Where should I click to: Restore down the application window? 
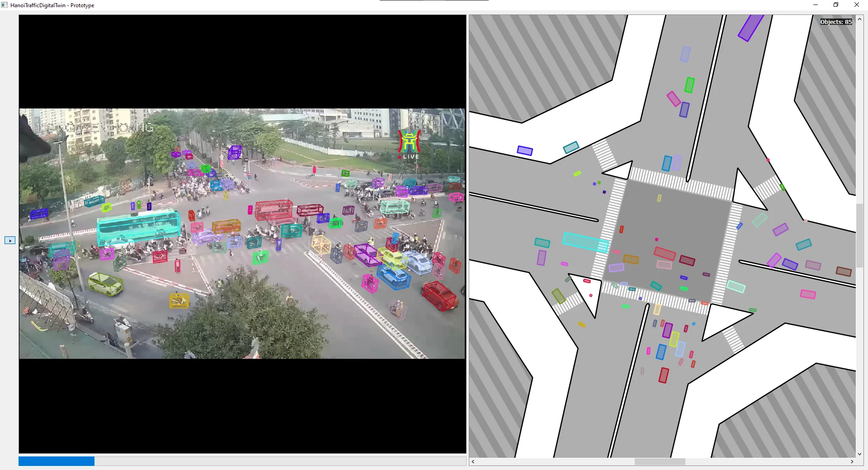pos(835,5)
